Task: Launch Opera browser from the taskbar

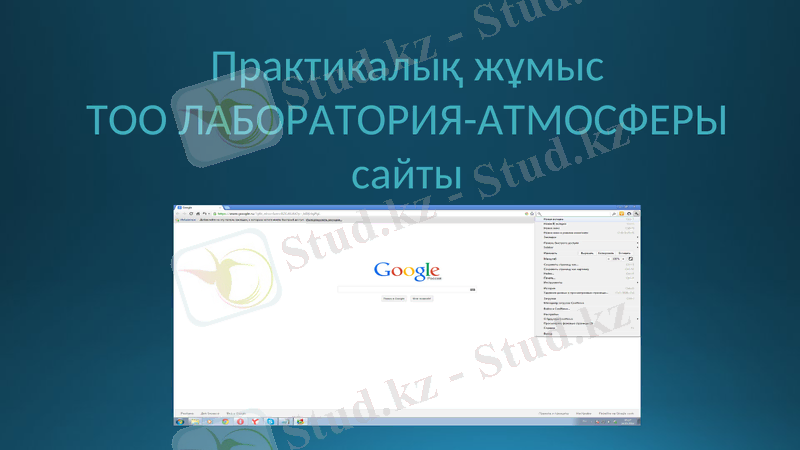Action: [240, 422]
